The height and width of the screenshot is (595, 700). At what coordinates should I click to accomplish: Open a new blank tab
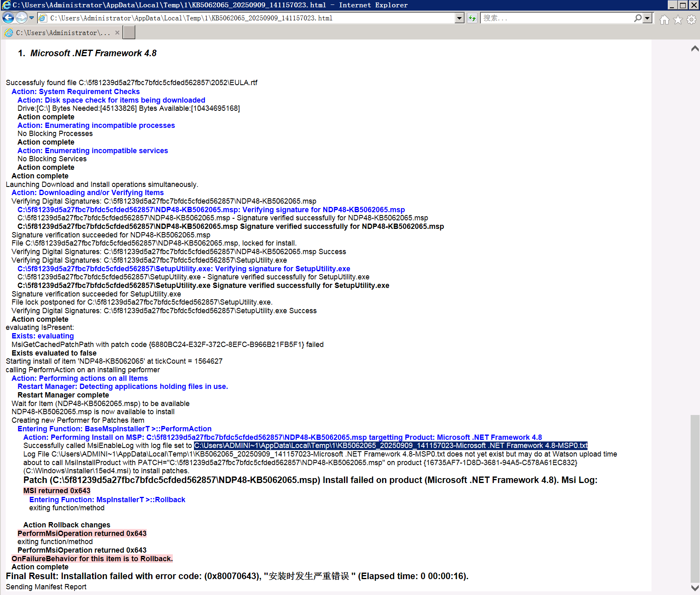coord(129,33)
